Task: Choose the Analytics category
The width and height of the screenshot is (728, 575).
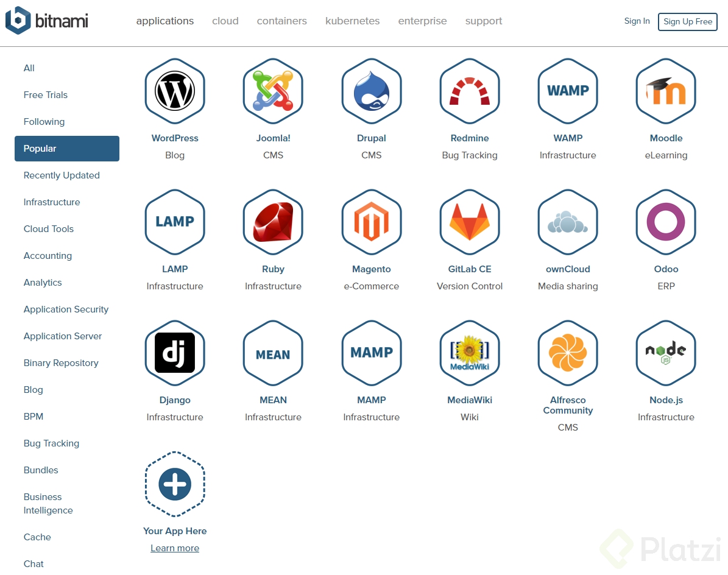Action: (43, 283)
